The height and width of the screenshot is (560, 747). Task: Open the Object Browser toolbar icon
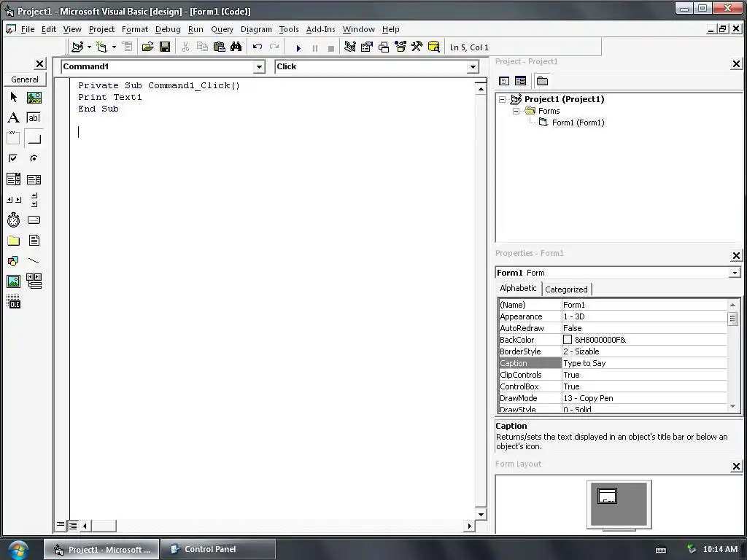click(x=400, y=47)
